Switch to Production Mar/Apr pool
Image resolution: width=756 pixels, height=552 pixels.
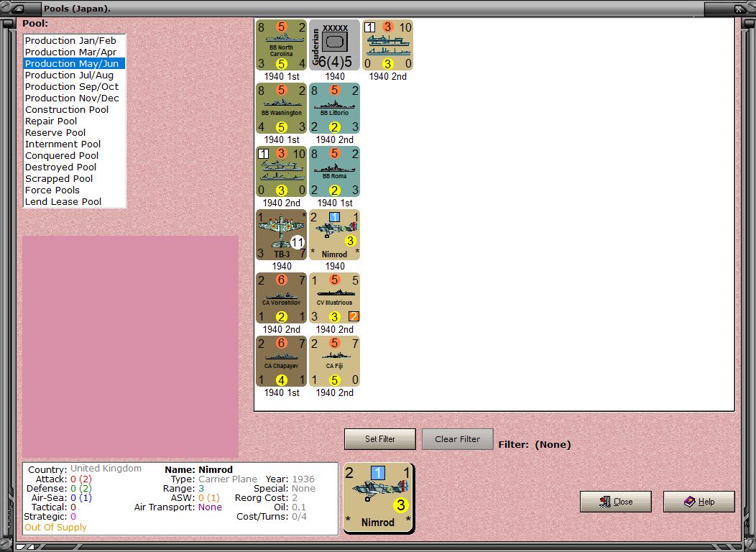[74, 52]
